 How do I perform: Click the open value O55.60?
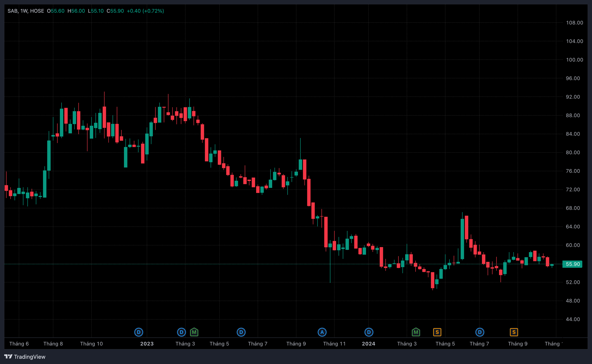point(56,11)
